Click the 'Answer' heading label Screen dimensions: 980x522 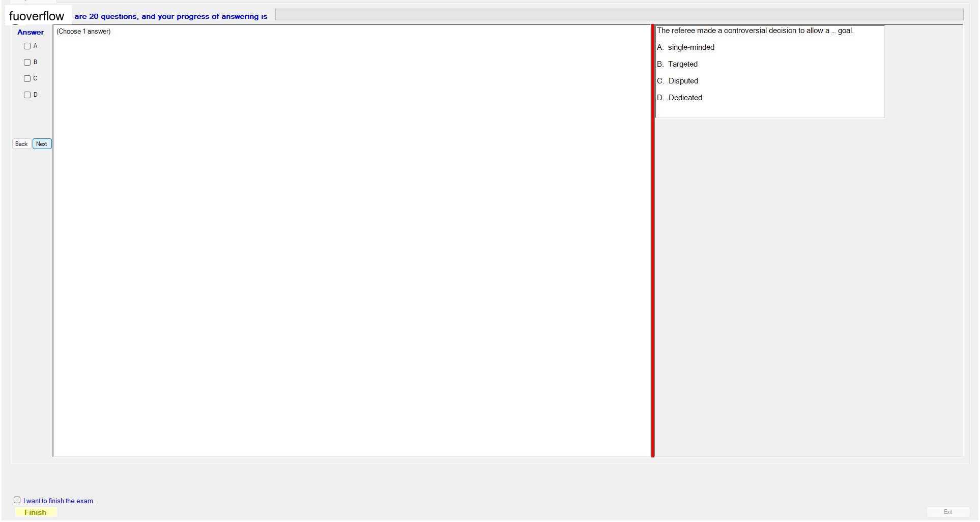[x=31, y=33]
